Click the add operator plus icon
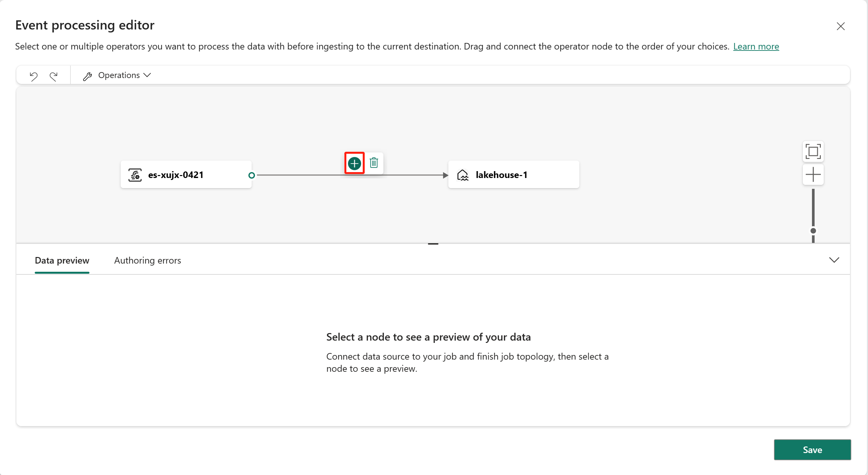This screenshot has width=868, height=475. 354,163
